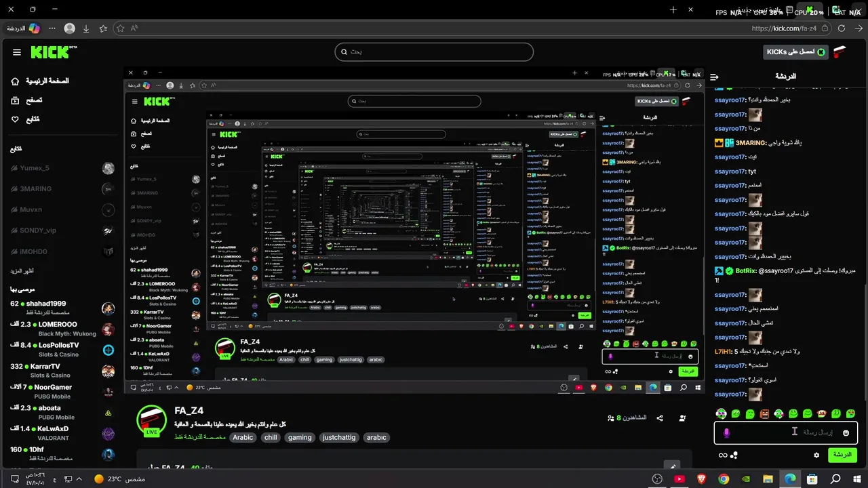The image size is (868, 488).
Task: Open the Kick hamburger menu
Action: (x=16, y=52)
